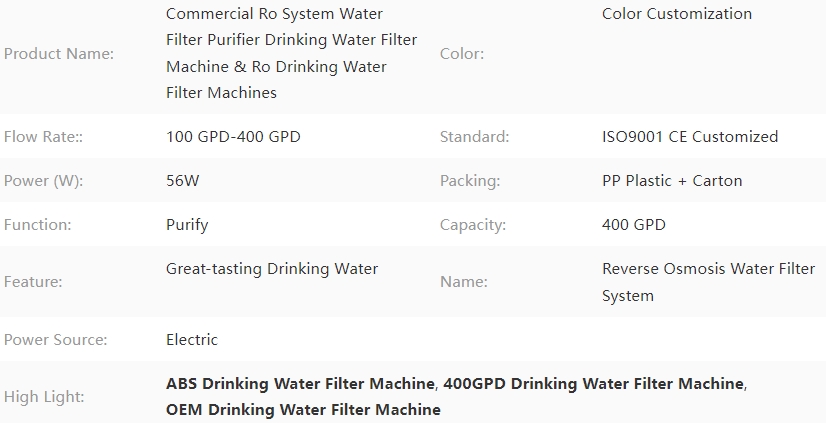The height and width of the screenshot is (423, 826).
Task: Select the Great-tasting Drinking Water feature text
Action: (272, 269)
